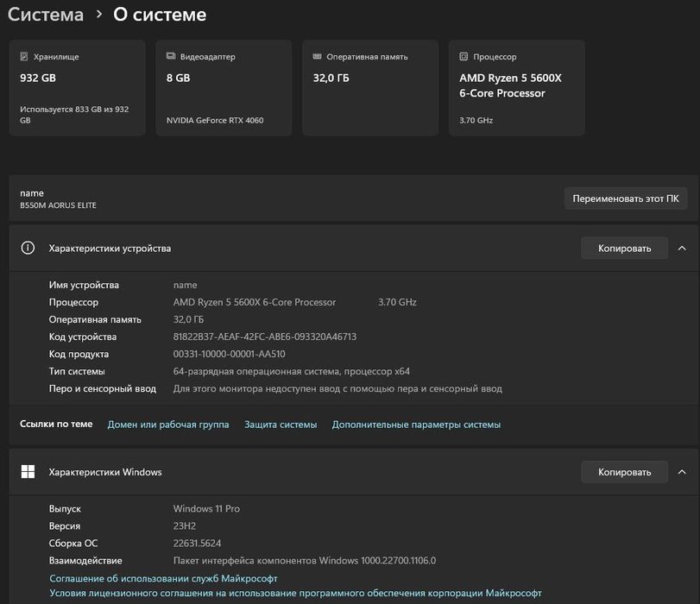Click the Перо и сенсорный ввод label

(103, 388)
